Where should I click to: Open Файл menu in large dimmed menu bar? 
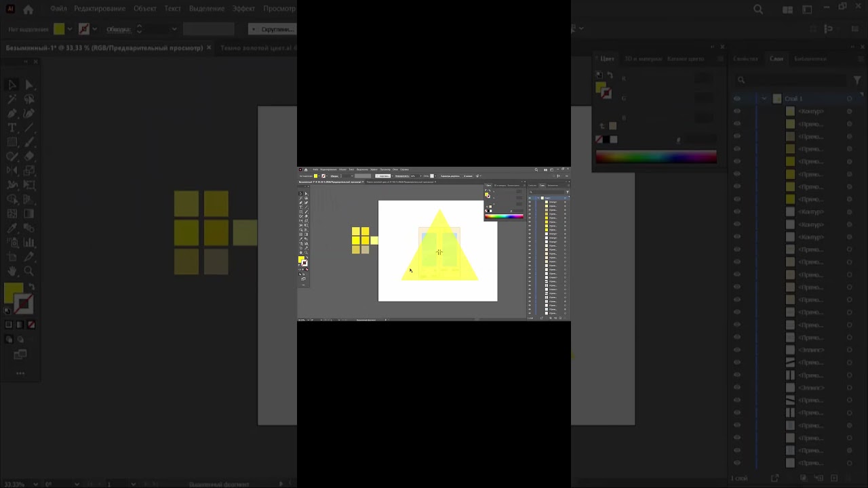58,9
